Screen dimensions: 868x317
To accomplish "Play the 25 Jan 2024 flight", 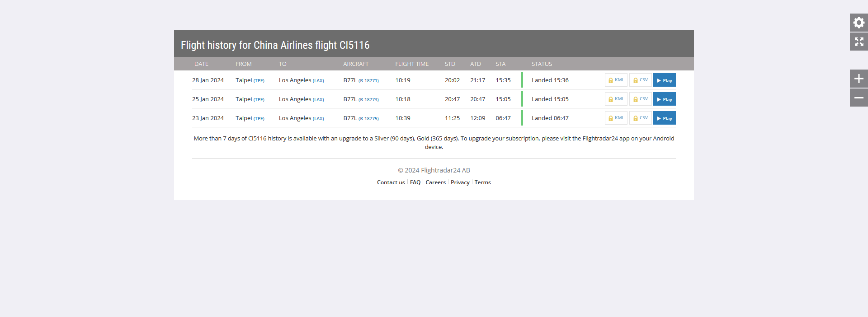I will 665,99.
